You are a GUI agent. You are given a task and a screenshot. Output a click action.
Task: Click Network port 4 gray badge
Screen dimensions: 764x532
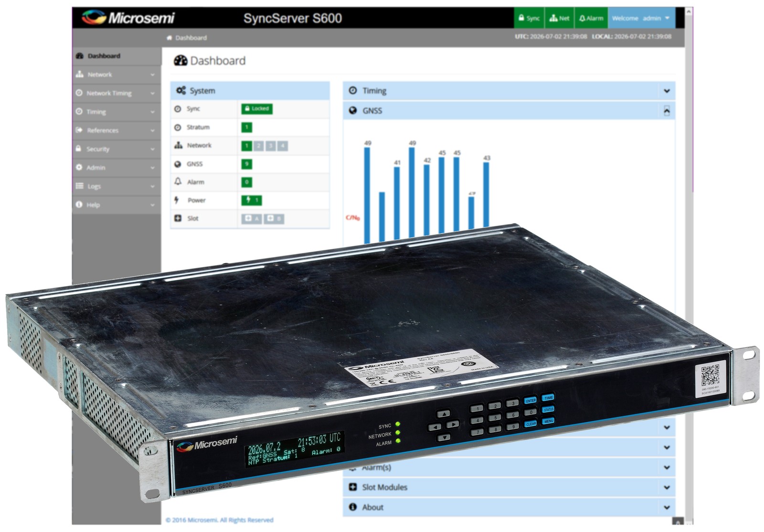(x=283, y=146)
